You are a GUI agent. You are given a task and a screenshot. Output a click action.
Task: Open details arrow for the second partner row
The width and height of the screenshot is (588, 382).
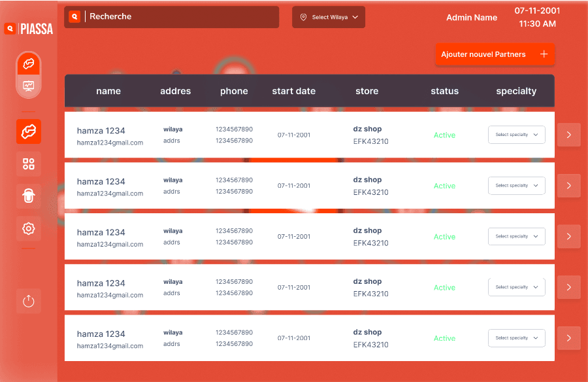point(569,186)
